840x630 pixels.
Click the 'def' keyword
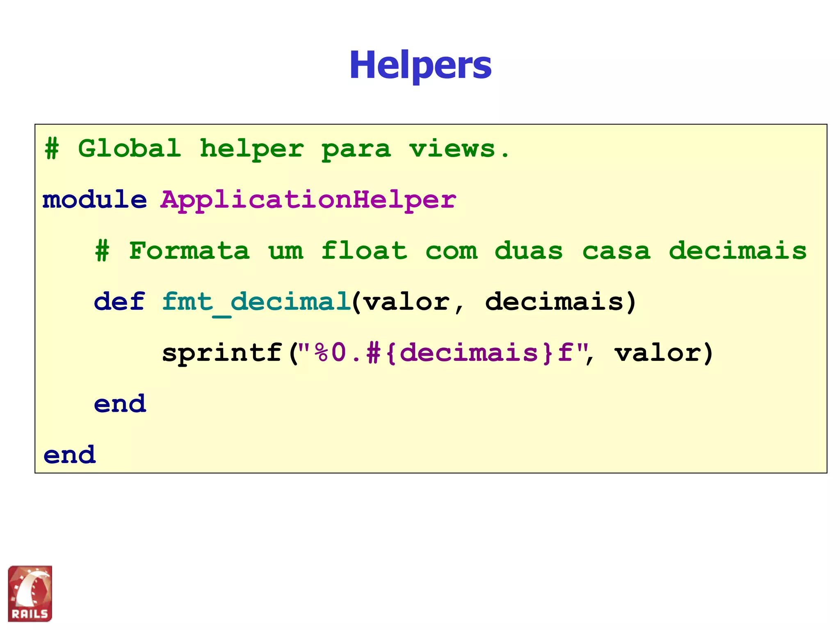coord(119,301)
